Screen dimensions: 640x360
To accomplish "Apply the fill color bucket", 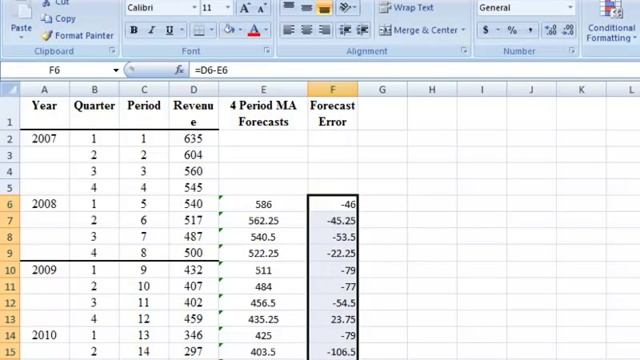I will coord(229,30).
